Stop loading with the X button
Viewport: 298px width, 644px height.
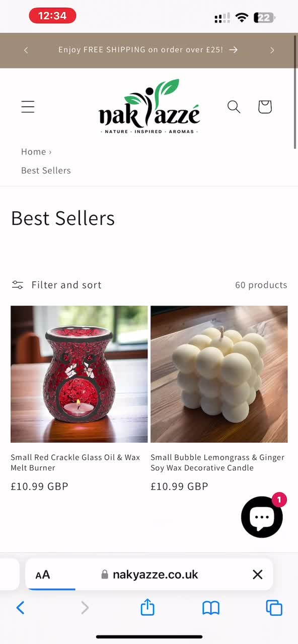(x=258, y=574)
